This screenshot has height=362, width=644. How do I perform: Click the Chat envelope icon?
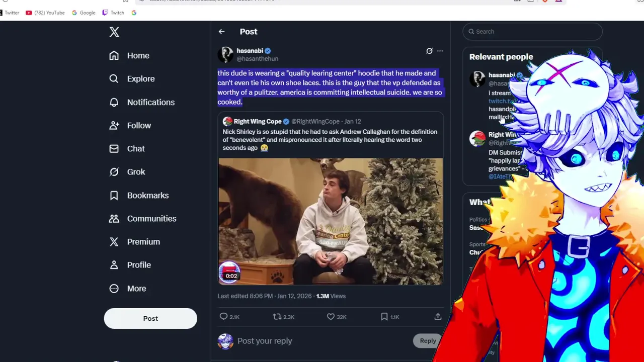pos(114,148)
